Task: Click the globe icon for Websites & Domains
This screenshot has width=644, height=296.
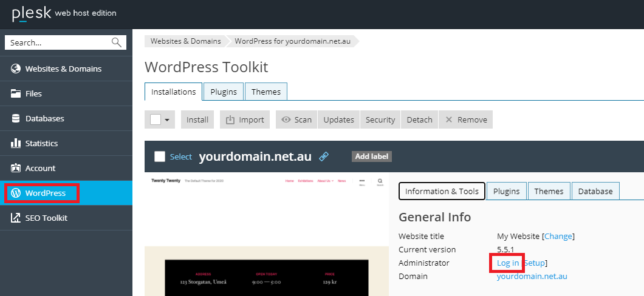Action: click(x=16, y=69)
